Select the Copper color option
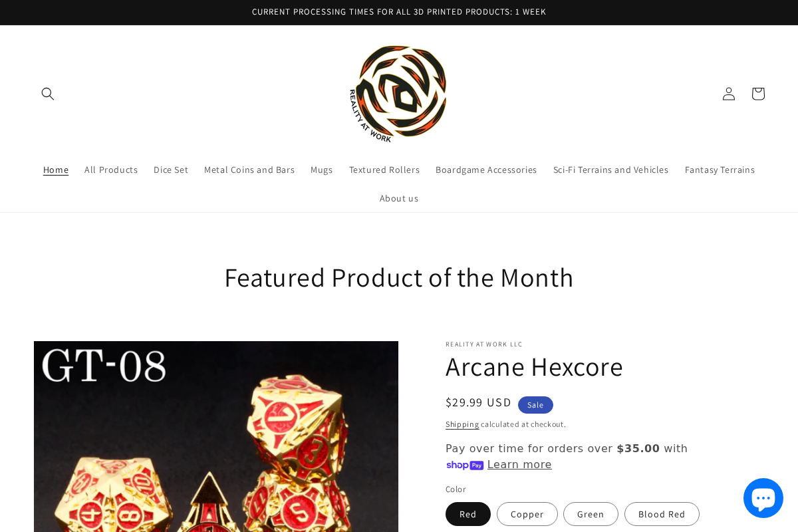The image size is (798, 532). click(x=527, y=514)
